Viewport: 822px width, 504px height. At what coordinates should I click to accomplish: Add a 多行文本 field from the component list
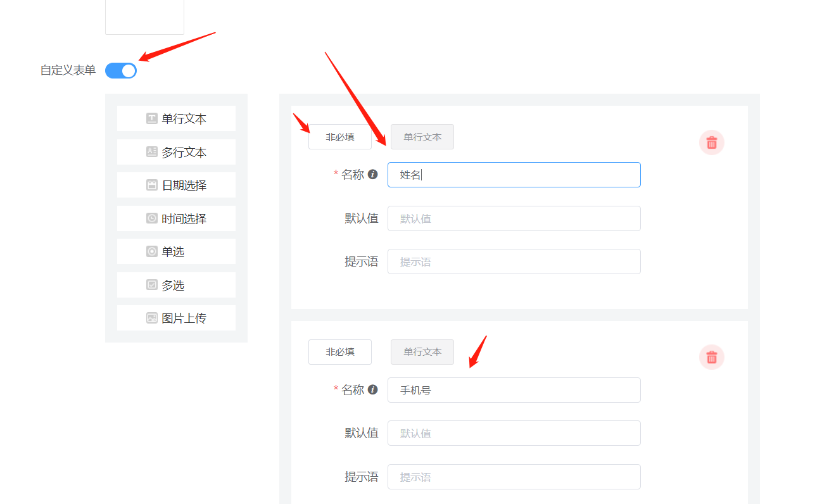176,152
